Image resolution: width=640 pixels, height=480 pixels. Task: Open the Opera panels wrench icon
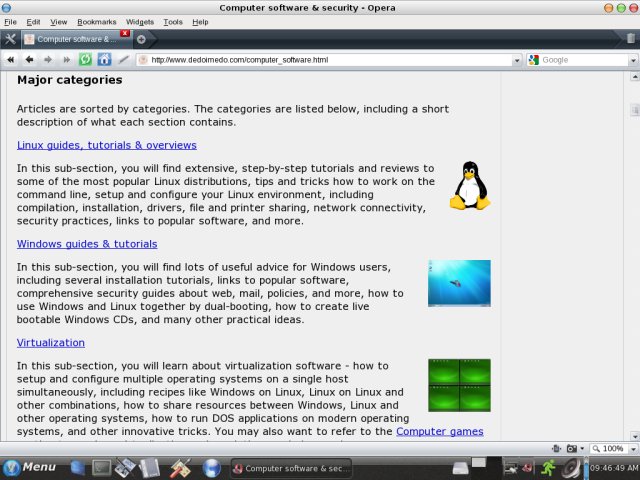10,39
